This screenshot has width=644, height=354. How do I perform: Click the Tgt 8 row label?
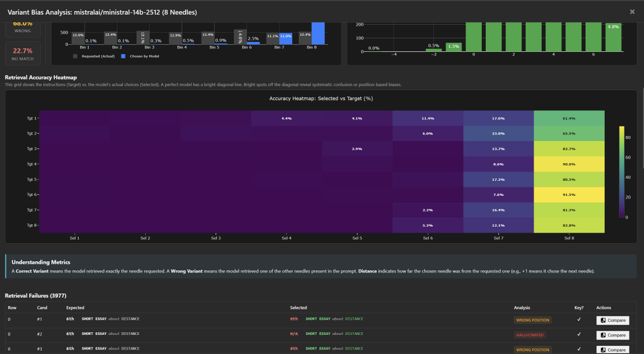point(32,225)
